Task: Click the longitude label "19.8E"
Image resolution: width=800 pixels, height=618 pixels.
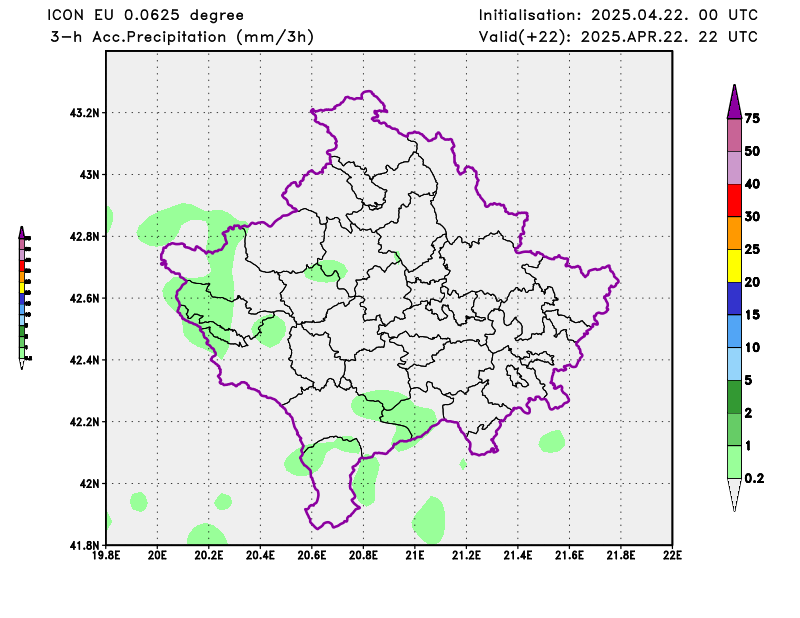Action: [x=106, y=555]
